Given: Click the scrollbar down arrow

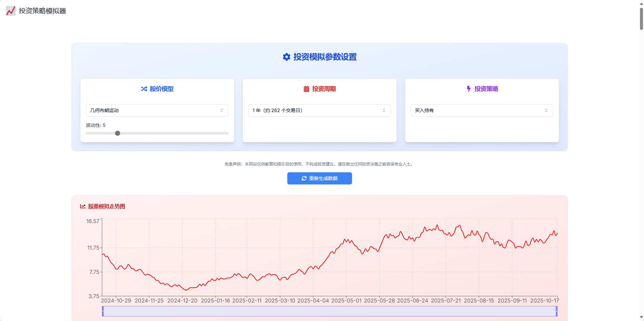Looking at the screenshot, I should click(641, 317).
